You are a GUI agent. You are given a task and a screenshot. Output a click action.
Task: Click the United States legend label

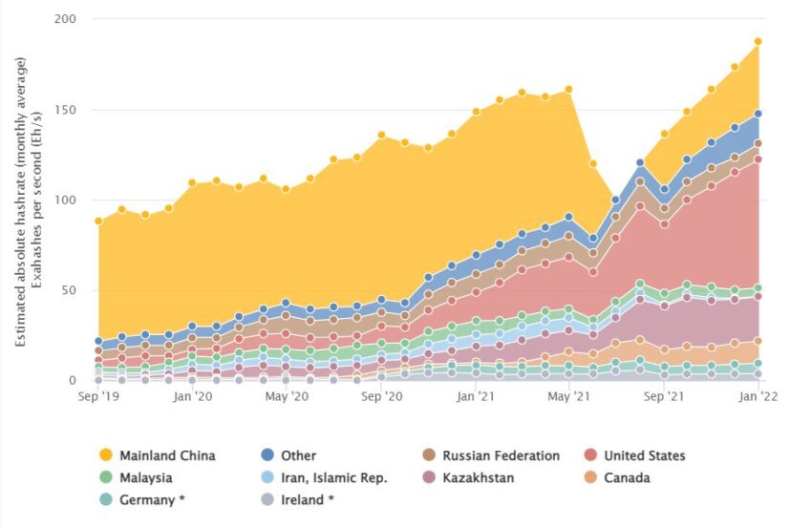(645, 455)
